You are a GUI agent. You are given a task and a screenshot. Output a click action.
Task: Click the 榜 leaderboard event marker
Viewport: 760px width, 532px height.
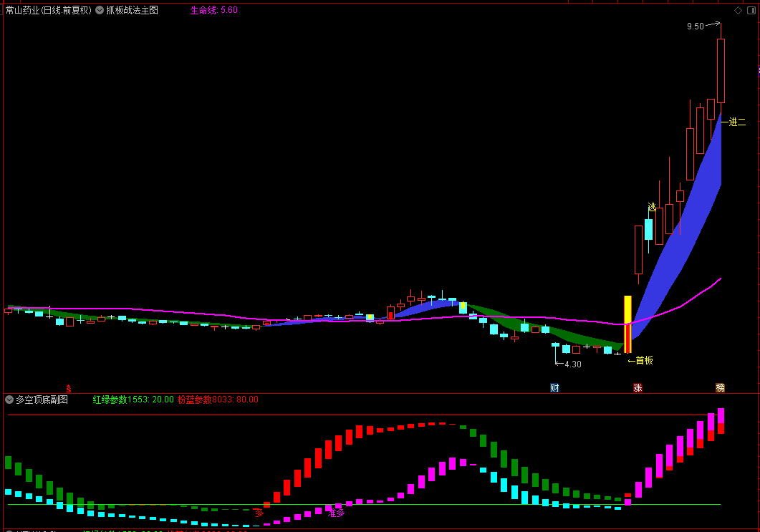pyautogui.click(x=721, y=387)
